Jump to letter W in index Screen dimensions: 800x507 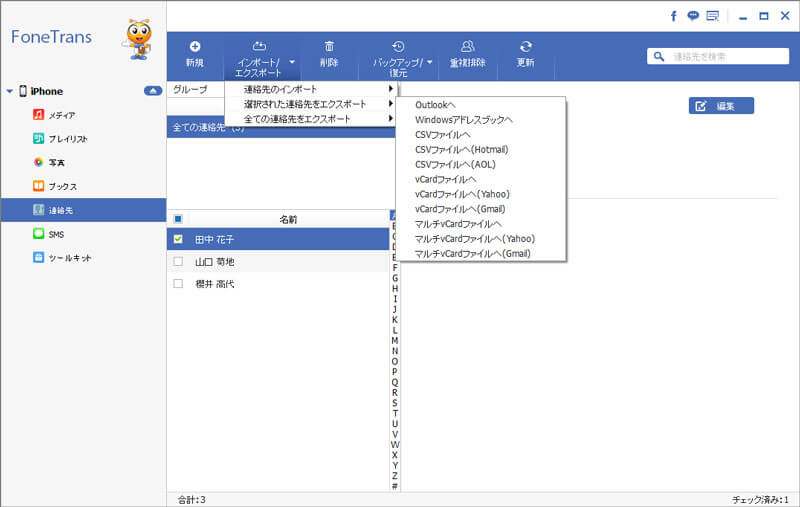(x=394, y=444)
